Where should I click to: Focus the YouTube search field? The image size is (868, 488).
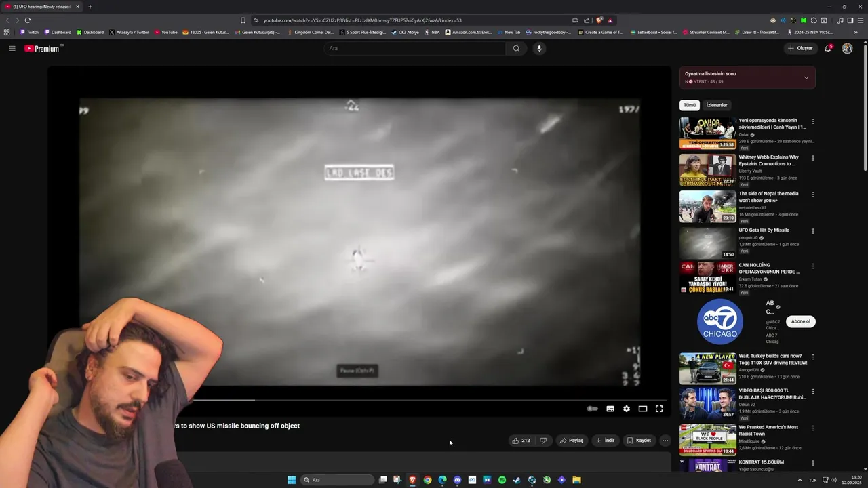tap(414, 48)
